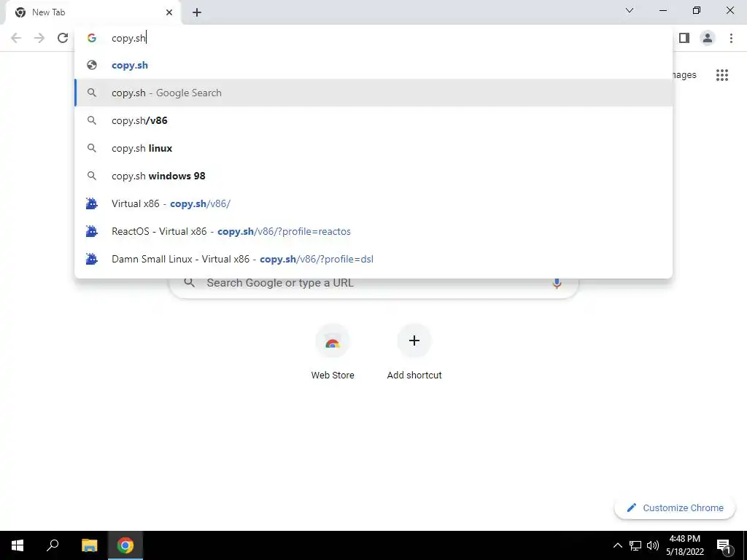Click the Add shortcut plus tile
The width and height of the screenshot is (747, 560).
(x=414, y=351)
